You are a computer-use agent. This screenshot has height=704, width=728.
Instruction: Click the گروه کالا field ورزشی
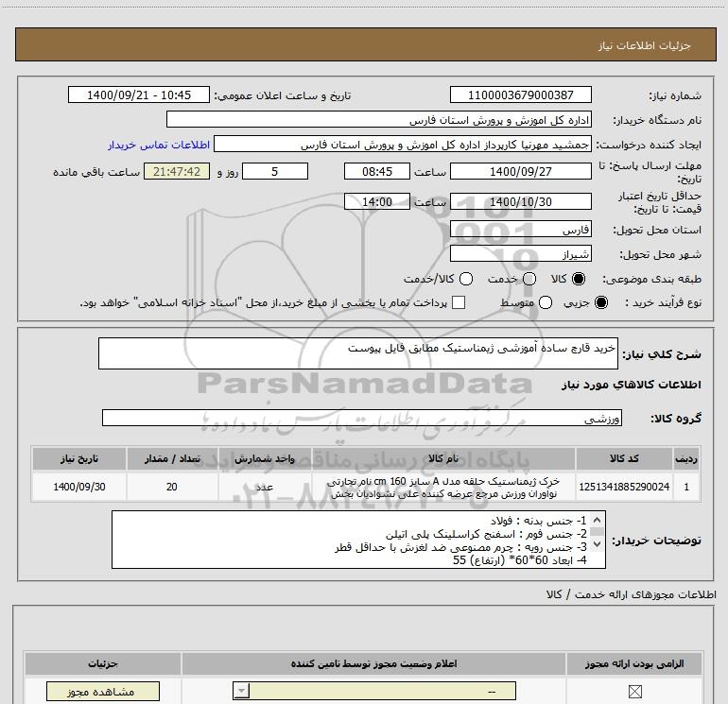pyautogui.click(x=362, y=418)
